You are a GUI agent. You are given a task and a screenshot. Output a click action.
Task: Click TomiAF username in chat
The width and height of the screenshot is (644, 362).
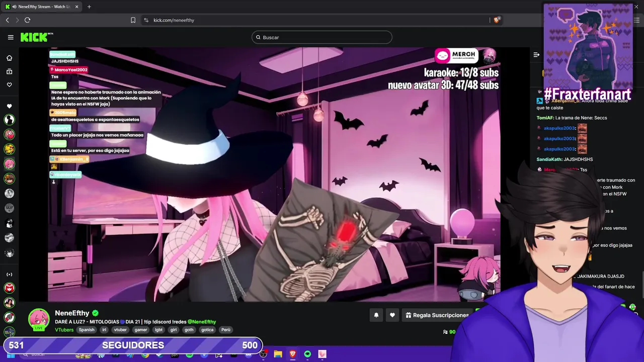click(x=545, y=118)
